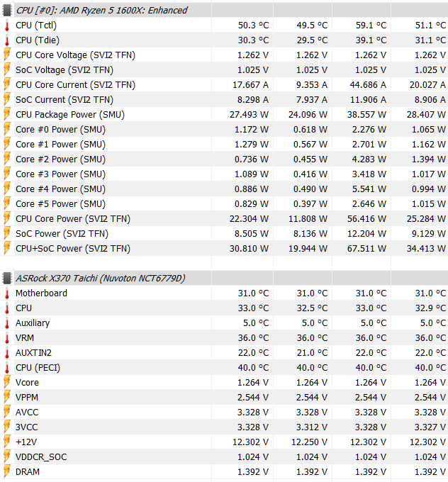Click the 32.5 °C minimum CPU temperature value
This screenshot has height=482, width=448.
312,308
